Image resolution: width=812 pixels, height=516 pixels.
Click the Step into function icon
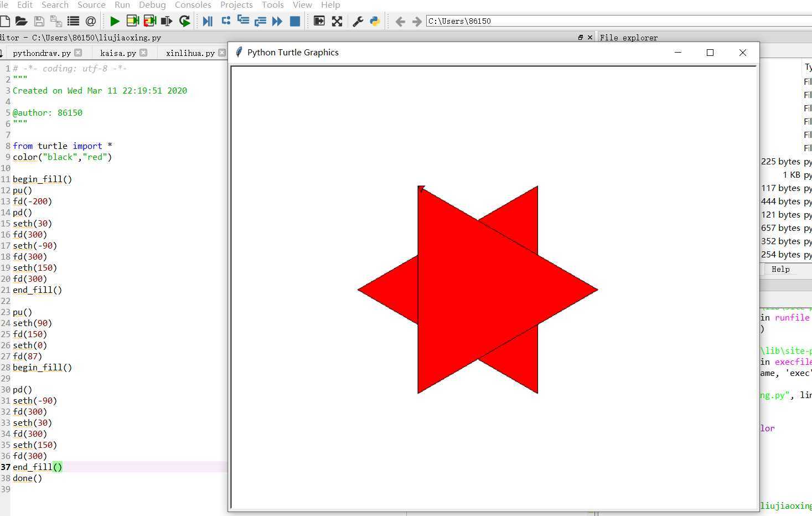click(x=243, y=21)
